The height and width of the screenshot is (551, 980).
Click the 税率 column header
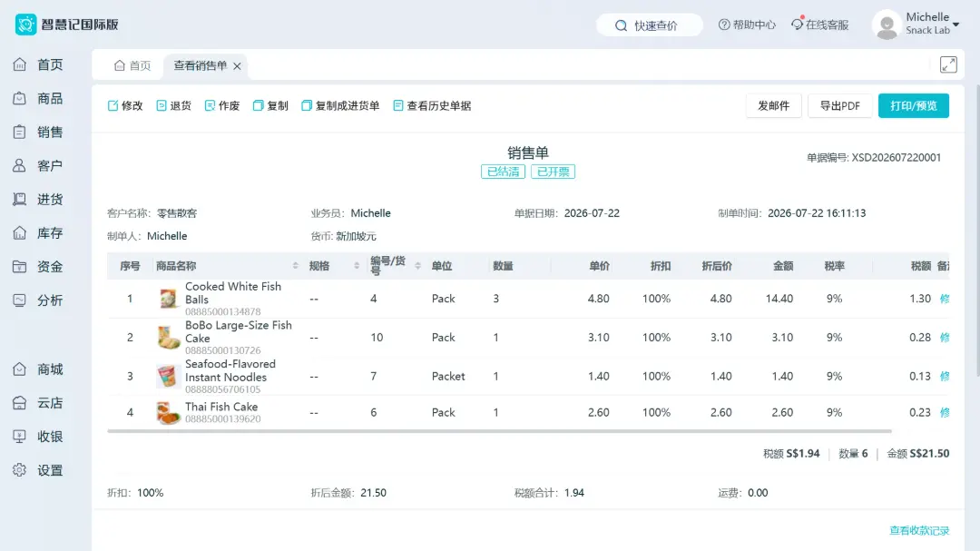point(835,266)
